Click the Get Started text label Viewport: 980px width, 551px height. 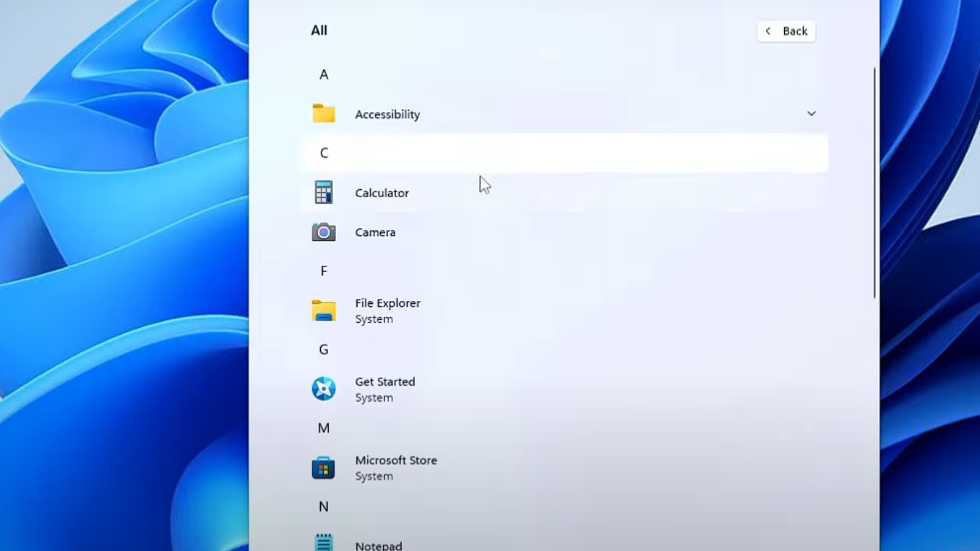[384, 382]
